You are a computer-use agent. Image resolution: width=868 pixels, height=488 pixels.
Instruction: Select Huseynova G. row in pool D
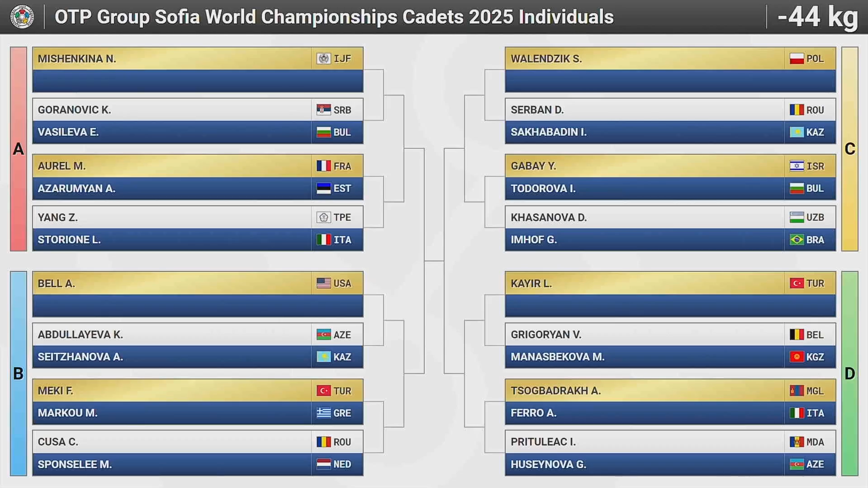[645, 464]
